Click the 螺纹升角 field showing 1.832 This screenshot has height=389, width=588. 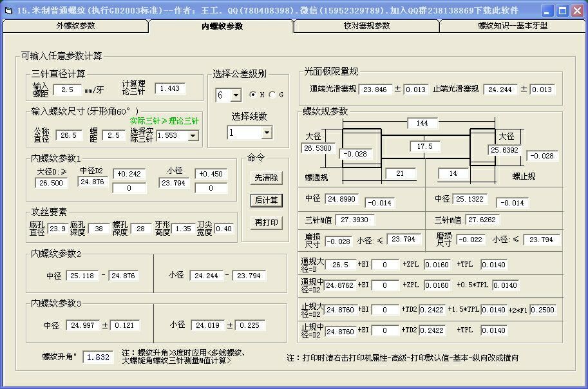[98, 357]
